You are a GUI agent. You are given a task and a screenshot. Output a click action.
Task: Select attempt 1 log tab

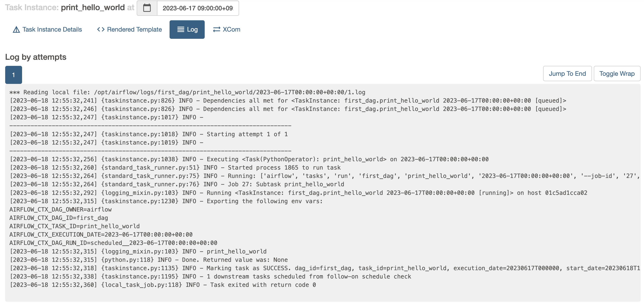pyautogui.click(x=14, y=75)
